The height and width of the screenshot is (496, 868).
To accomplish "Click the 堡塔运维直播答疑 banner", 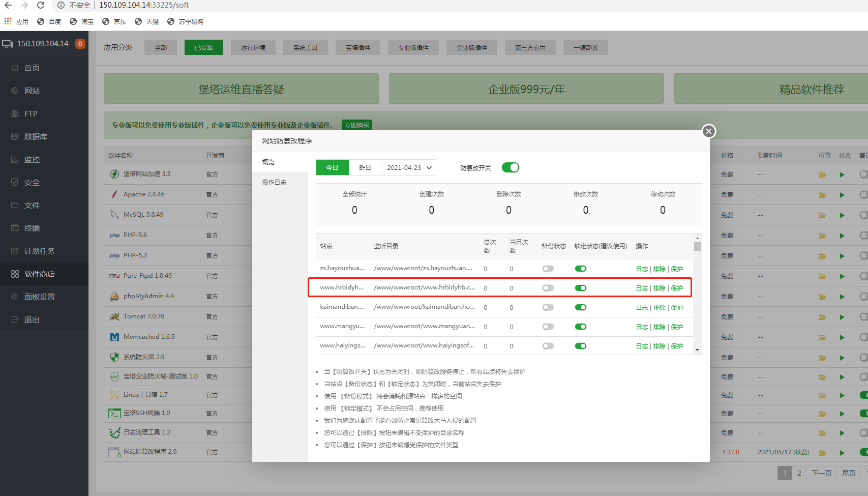I will tap(241, 89).
